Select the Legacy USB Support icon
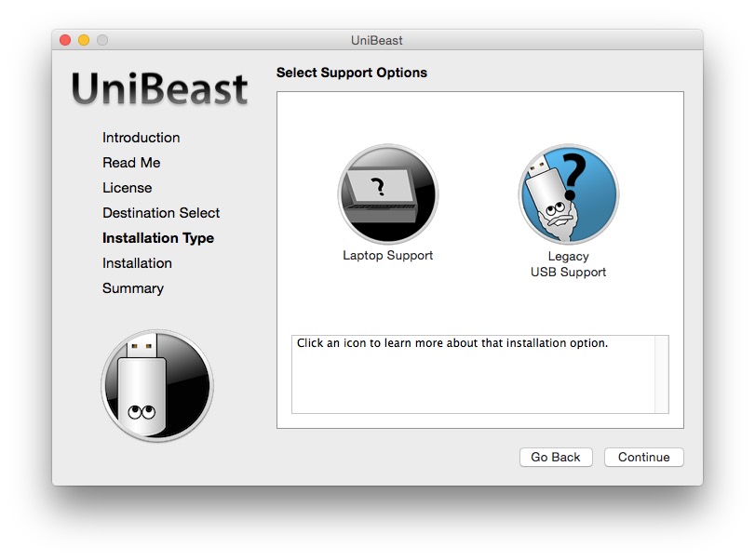The height and width of the screenshot is (560, 755). coord(568,195)
